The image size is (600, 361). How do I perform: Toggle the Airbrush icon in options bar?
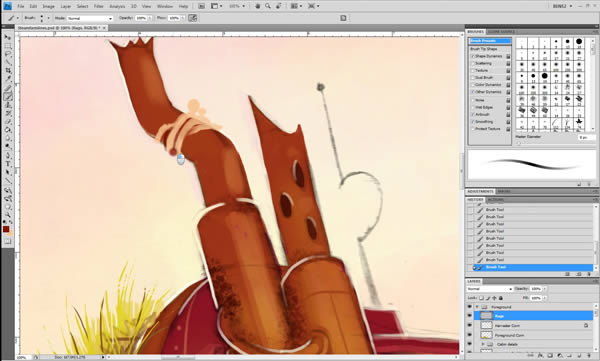[x=192, y=18]
